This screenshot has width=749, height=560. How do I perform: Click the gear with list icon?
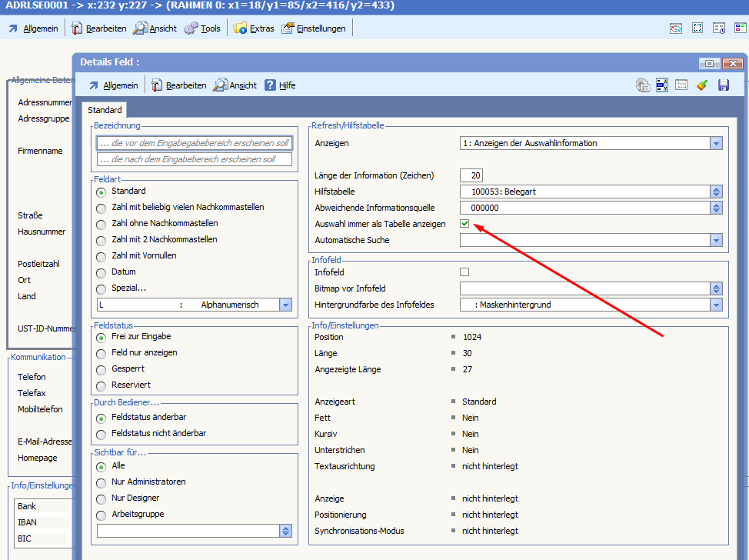pos(643,85)
